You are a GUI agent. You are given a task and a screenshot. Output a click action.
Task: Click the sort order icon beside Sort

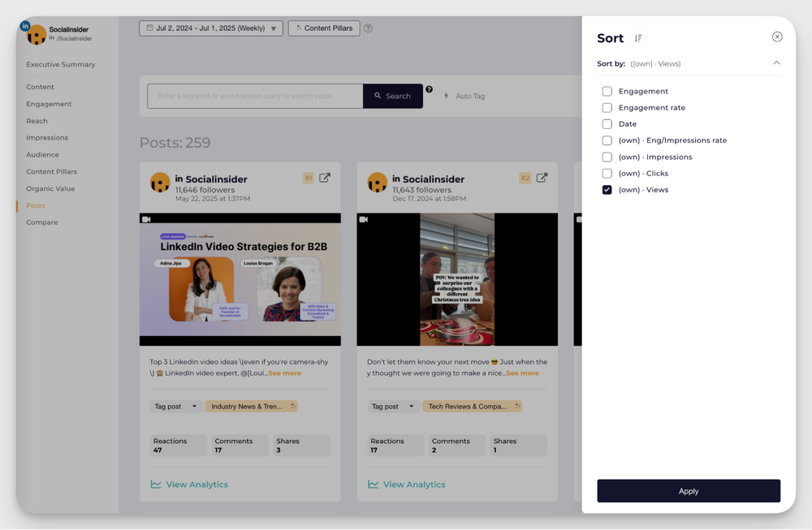point(638,38)
